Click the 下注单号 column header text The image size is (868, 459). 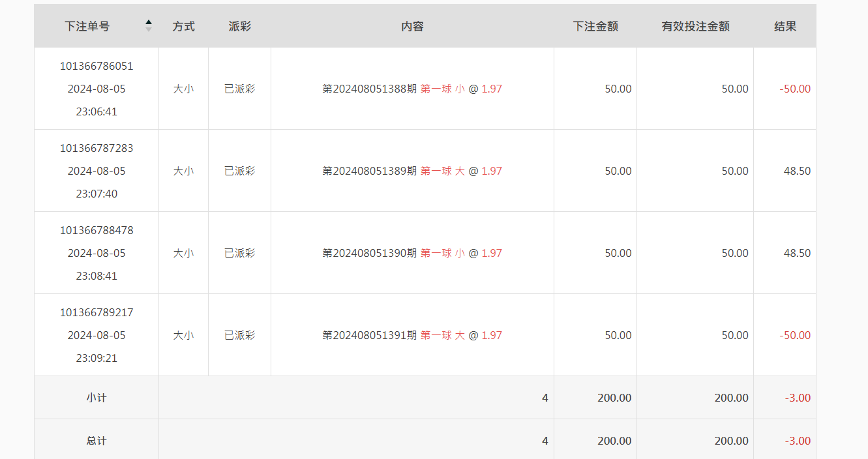(87, 26)
